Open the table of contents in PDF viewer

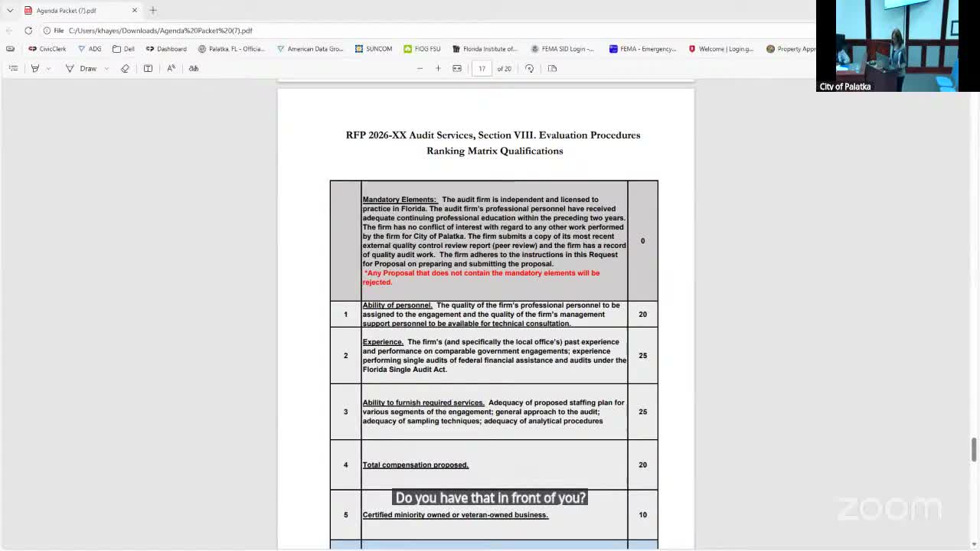(x=13, y=68)
